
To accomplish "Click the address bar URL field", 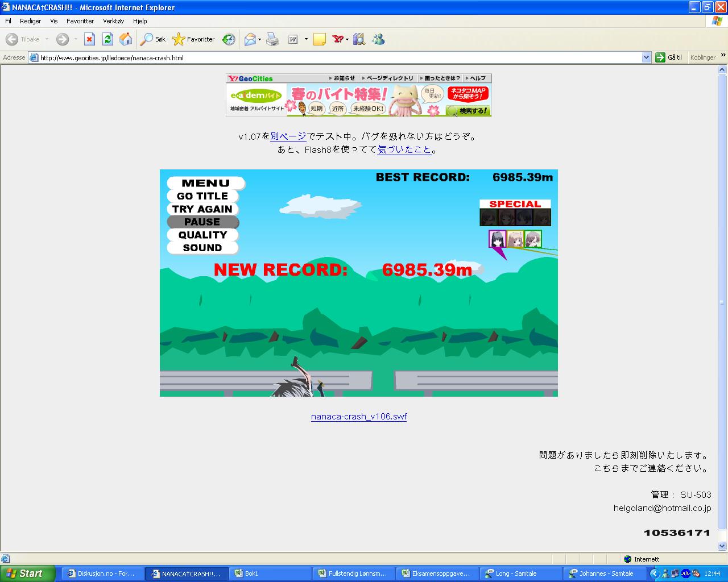I will pyautogui.click(x=340, y=57).
